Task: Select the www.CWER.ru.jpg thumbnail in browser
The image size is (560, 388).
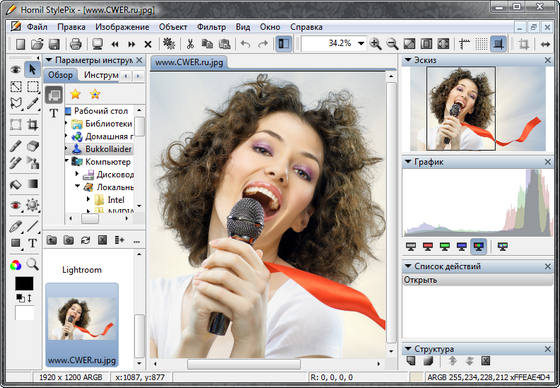Action: tap(82, 324)
